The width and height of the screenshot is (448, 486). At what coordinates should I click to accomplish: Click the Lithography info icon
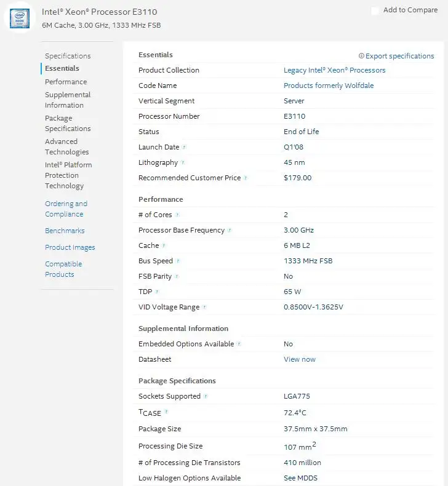pos(183,162)
